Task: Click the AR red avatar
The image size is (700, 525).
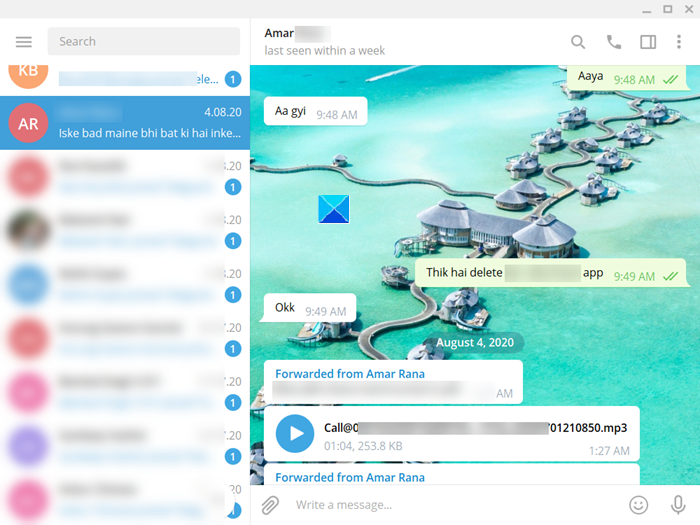Action: coord(28,123)
